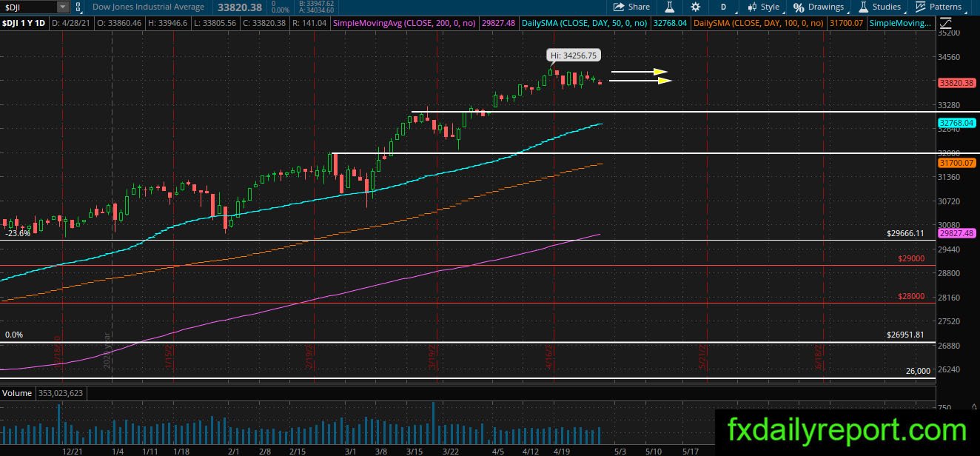Select the SimpleMovingAvg (CLOSE, 200) study label
980x456 pixels.
pyautogui.click(x=404, y=24)
